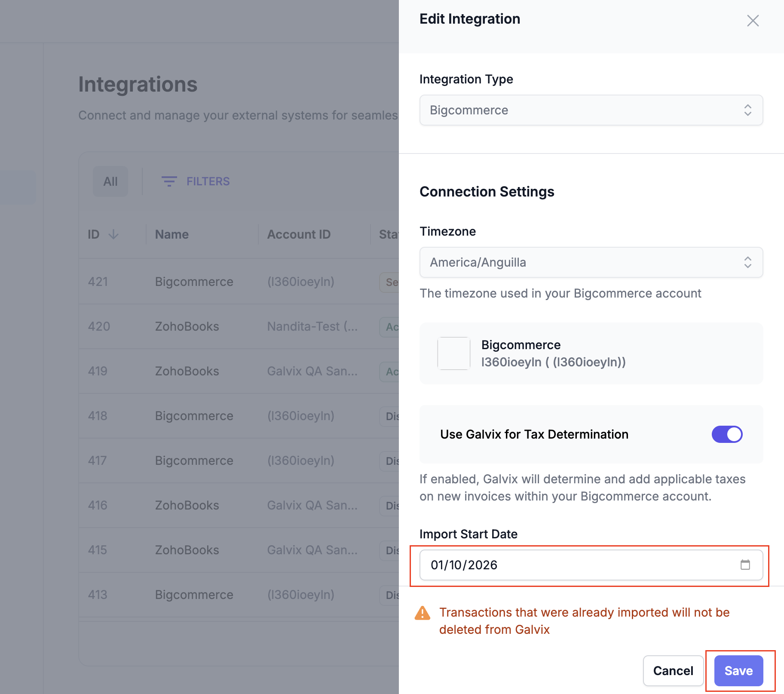Open the Integration Type dropdown

(x=591, y=110)
